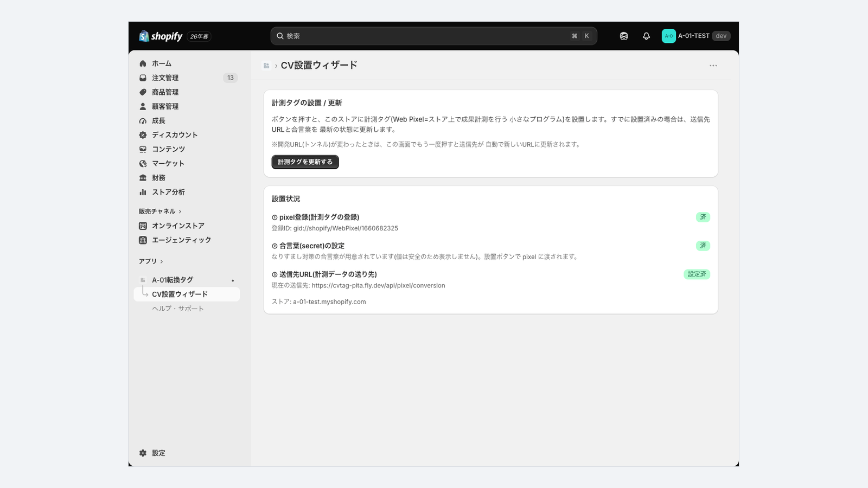Screen dimensions: 868x488
Task: Open 顧客管理 in sidebar
Action: click(187, 106)
